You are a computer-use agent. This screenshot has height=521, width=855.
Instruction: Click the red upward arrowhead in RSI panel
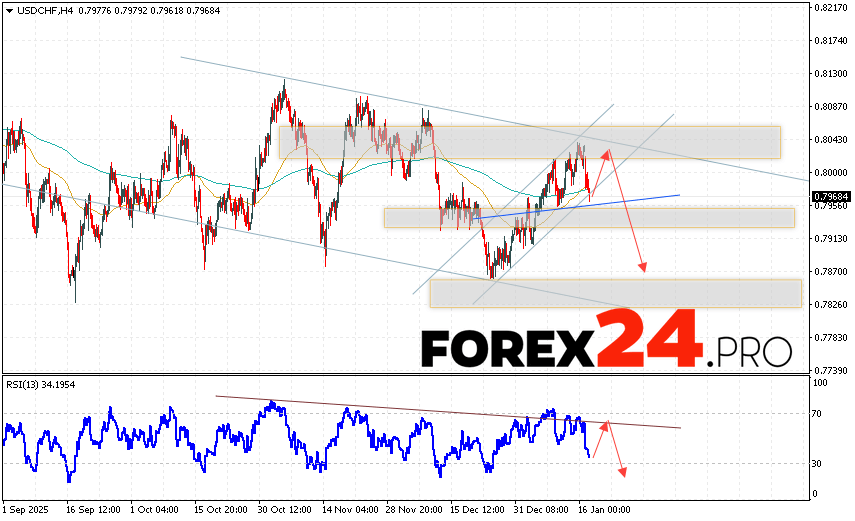point(605,425)
